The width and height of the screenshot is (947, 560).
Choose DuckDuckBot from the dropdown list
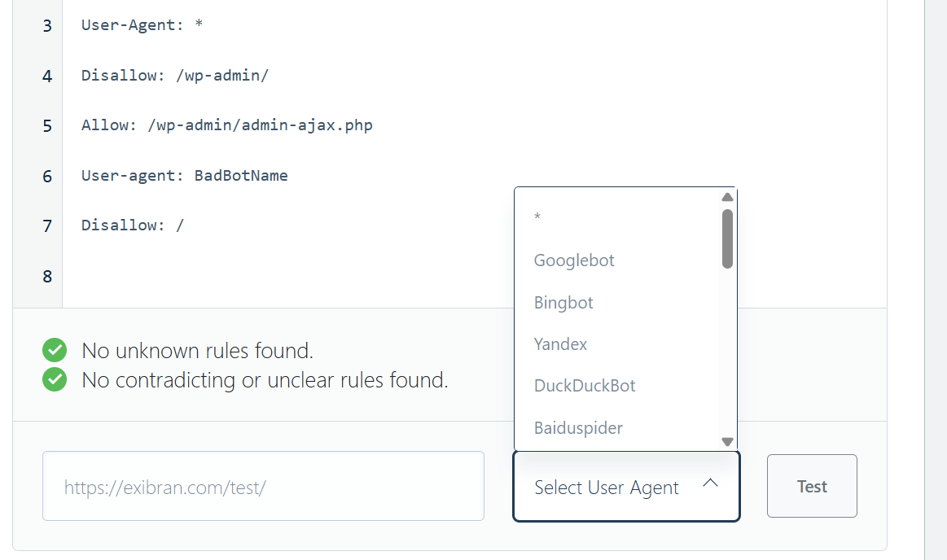click(x=585, y=386)
